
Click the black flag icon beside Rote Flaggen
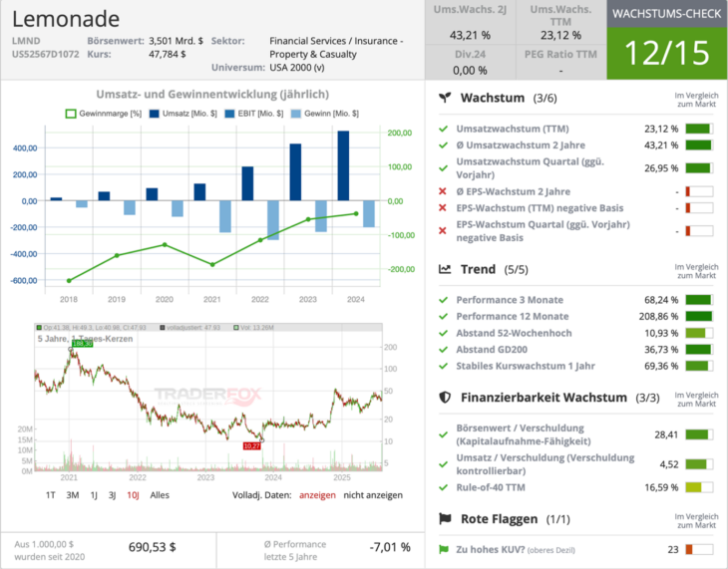tap(445, 518)
